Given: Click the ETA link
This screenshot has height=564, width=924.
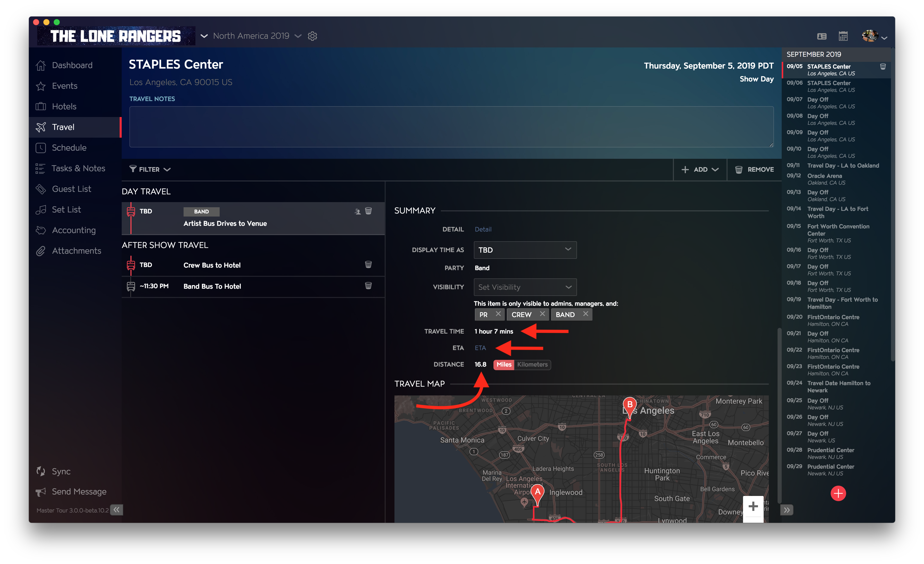Looking at the screenshot, I should coord(480,348).
